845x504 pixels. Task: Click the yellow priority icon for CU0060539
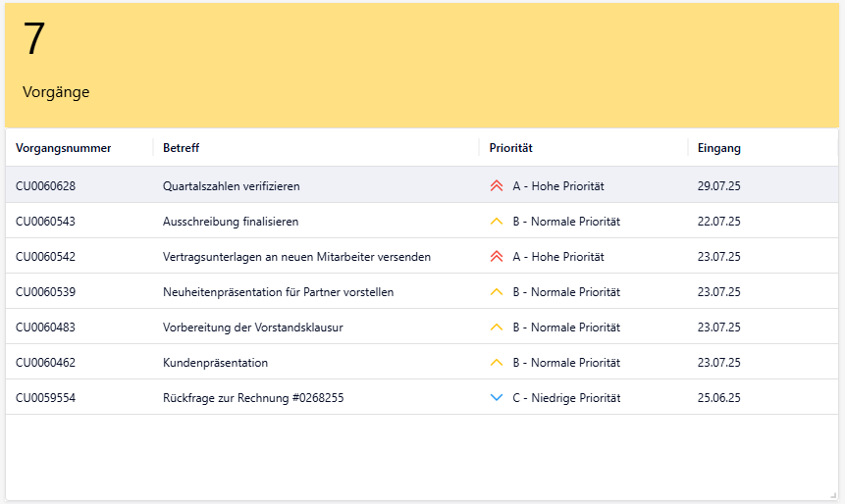[x=496, y=292]
